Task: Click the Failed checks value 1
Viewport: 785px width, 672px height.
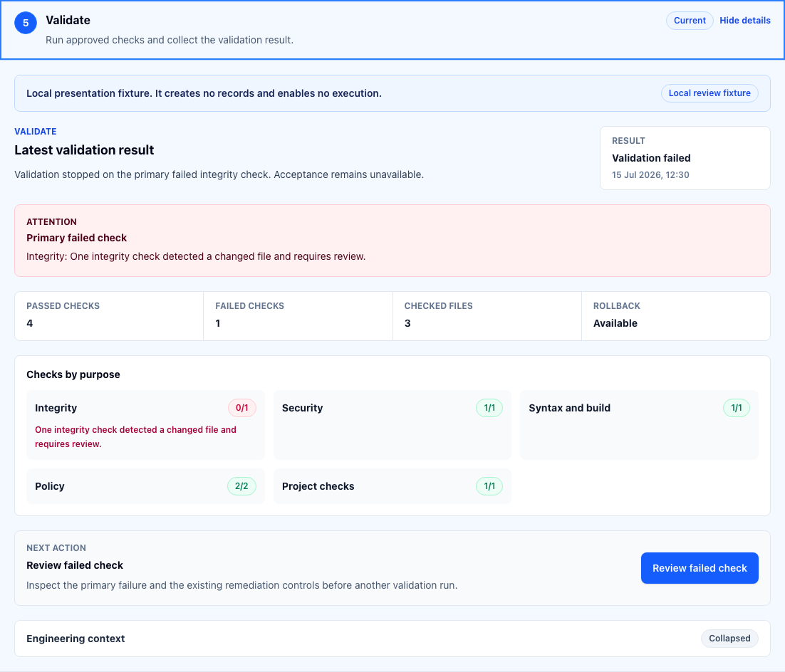Action: pos(218,323)
